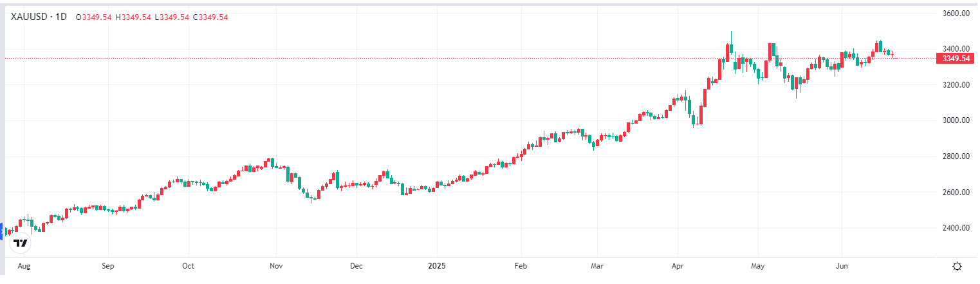Click the Aug label on time axis

(23, 266)
